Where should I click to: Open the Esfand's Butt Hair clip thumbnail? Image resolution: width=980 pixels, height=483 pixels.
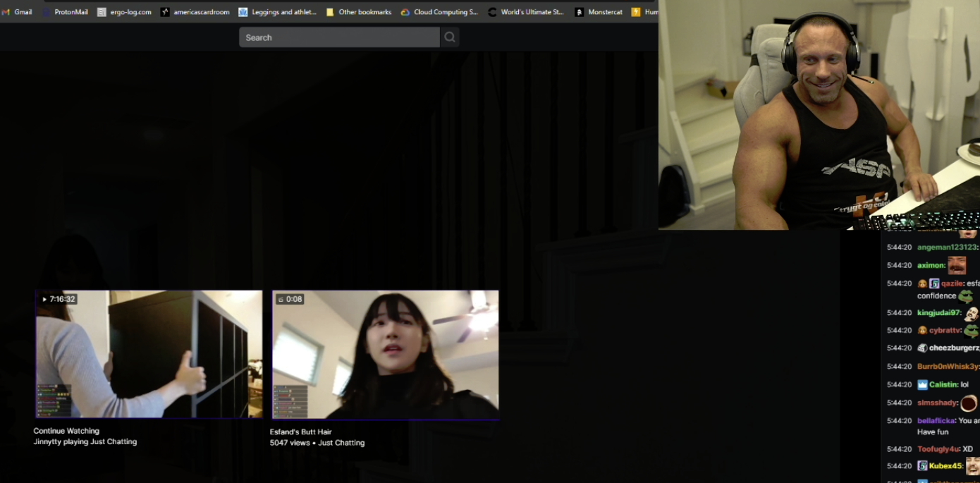[385, 355]
